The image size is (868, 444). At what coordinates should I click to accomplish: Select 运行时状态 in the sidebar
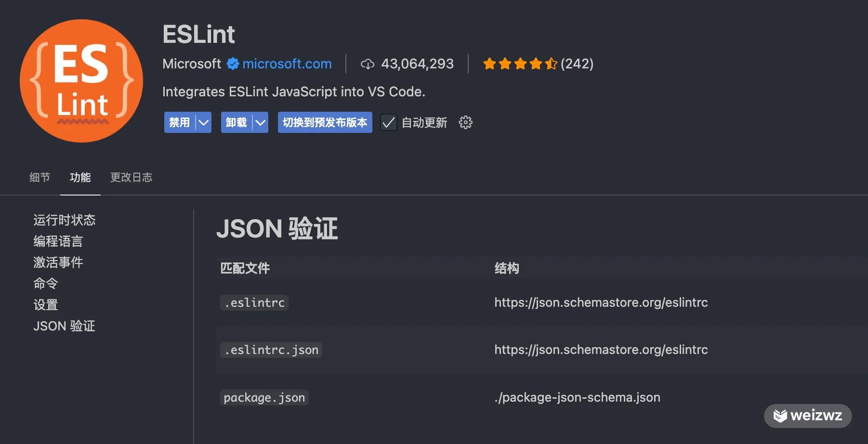point(65,220)
